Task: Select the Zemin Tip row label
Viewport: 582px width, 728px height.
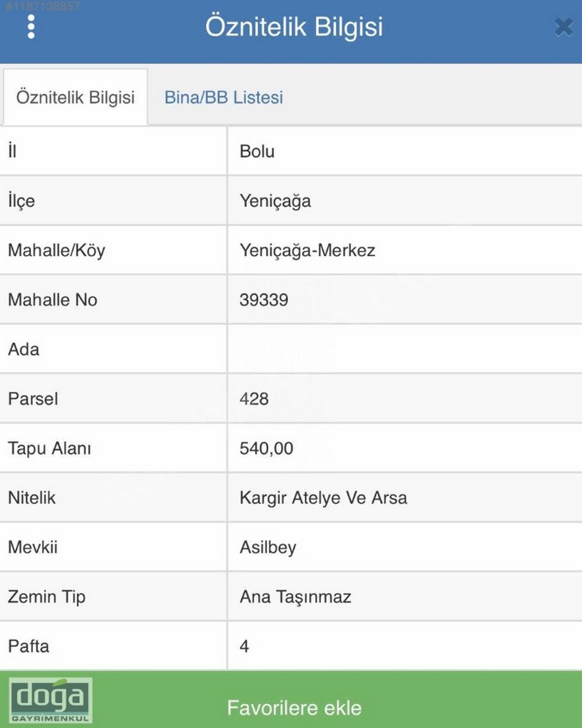Action: (x=47, y=597)
